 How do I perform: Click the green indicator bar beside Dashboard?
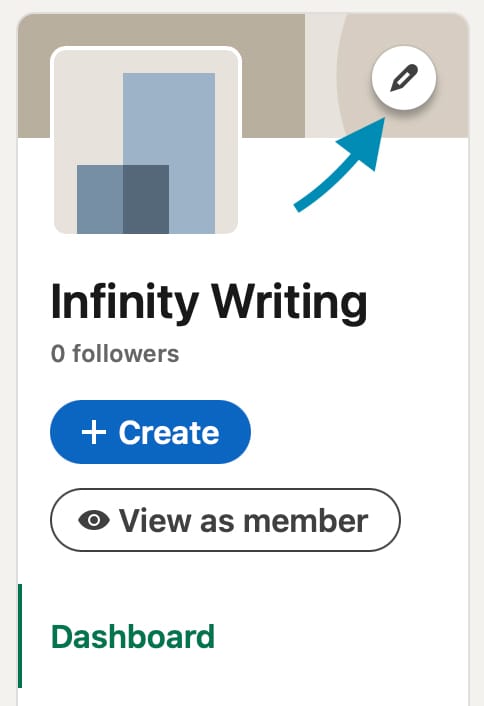[x=20, y=636]
